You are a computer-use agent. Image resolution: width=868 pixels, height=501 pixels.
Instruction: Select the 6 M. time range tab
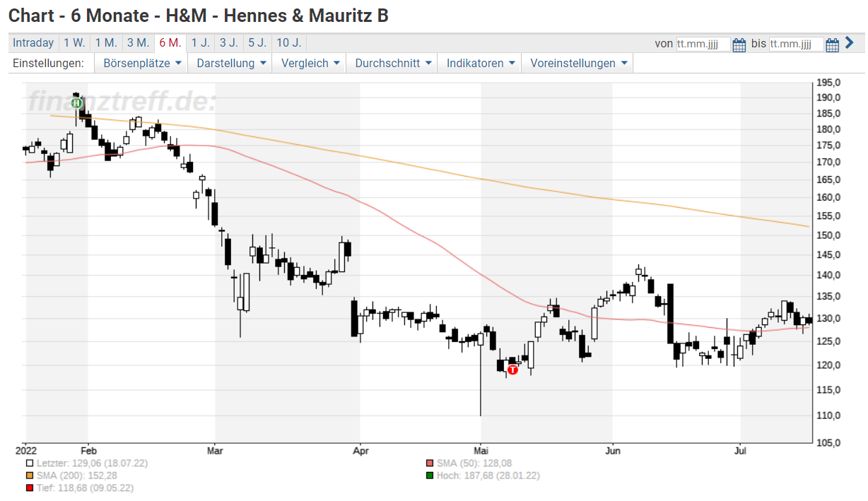coord(170,43)
